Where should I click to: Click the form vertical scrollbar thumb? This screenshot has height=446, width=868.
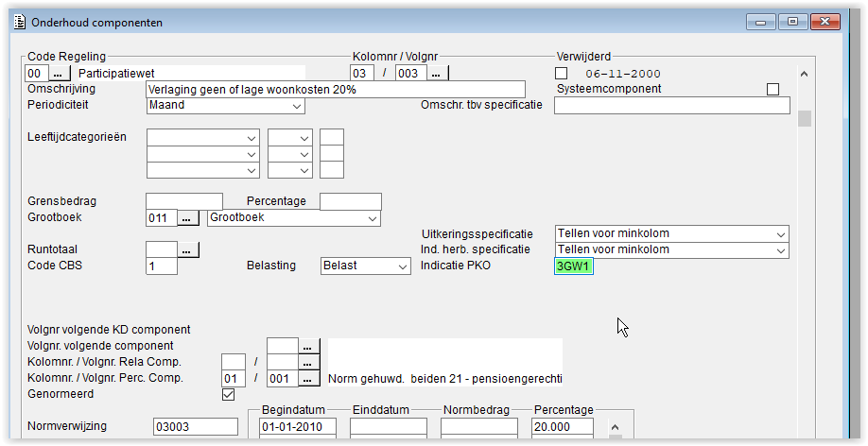[x=805, y=118]
